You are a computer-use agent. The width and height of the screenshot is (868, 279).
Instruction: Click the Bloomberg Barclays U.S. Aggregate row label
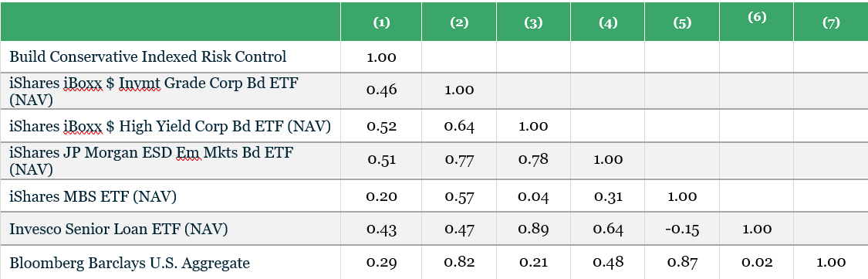130,262
